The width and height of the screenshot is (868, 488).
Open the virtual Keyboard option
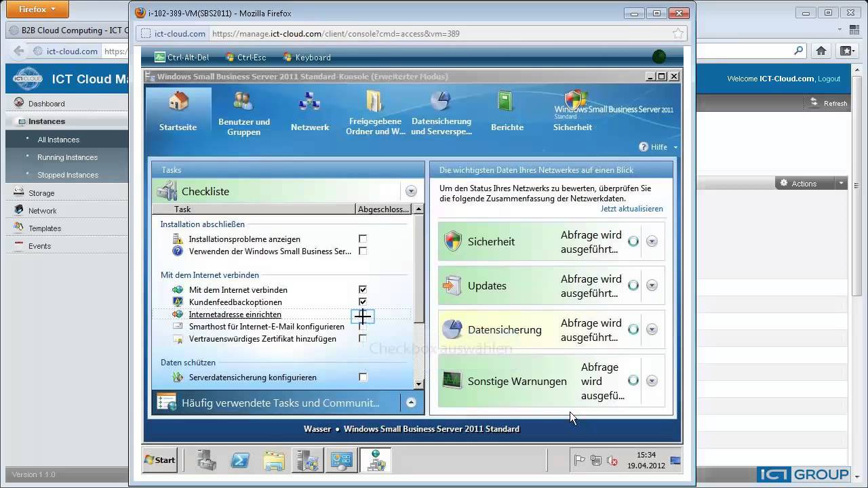tap(307, 58)
